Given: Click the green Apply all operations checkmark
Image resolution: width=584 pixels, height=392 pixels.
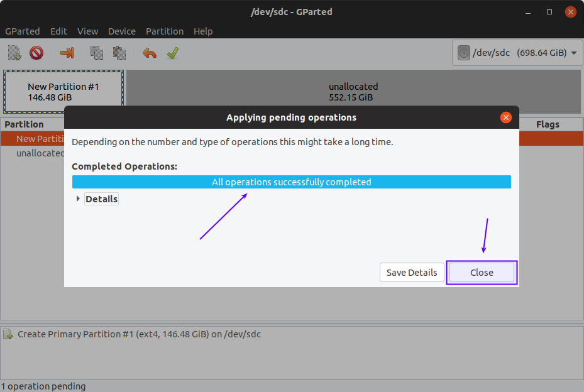Looking at the screenshot, I should [173, 53].
